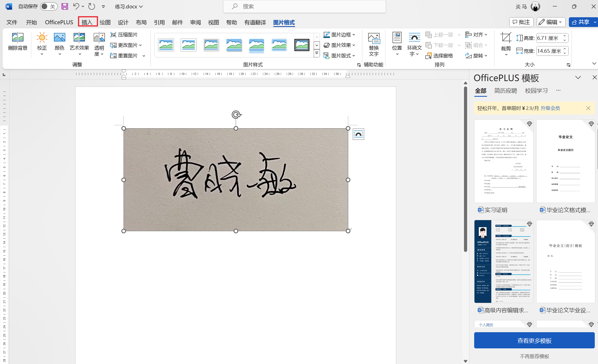Image resolution: width=598 pixels, height=364 pixels.
Task: Open the Align (对齐) menu
Action: [x=476, y=35]
